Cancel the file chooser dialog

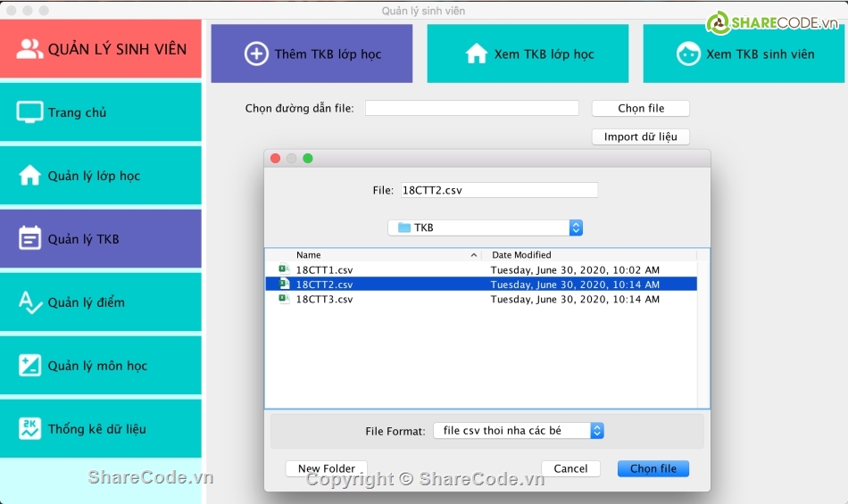pos(570,468)
